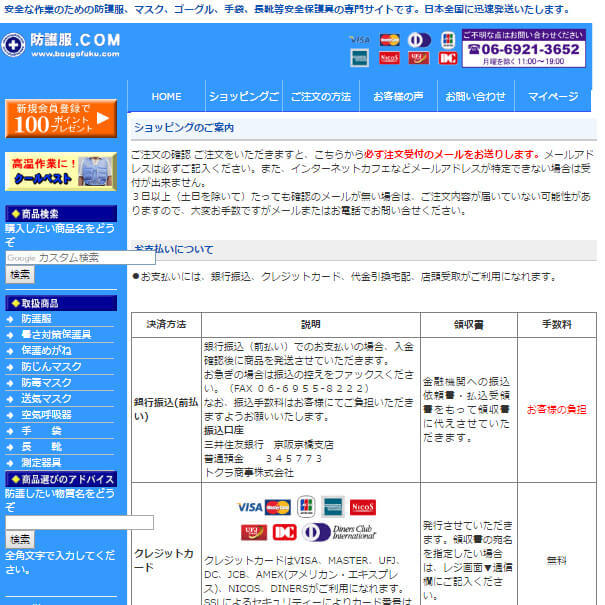Open the 防毒マスク category link
Image resolution: width=605 pixels, height=605 pixels.
pyautogui.click(x=46, y=383)
